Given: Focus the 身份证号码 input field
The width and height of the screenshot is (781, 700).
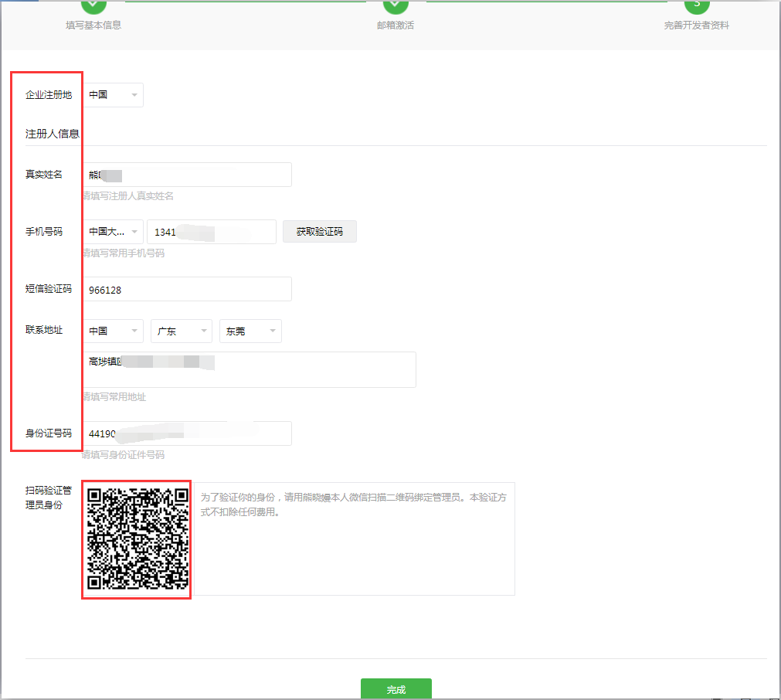Looking at the screenshot, I should tap(186, 433).
